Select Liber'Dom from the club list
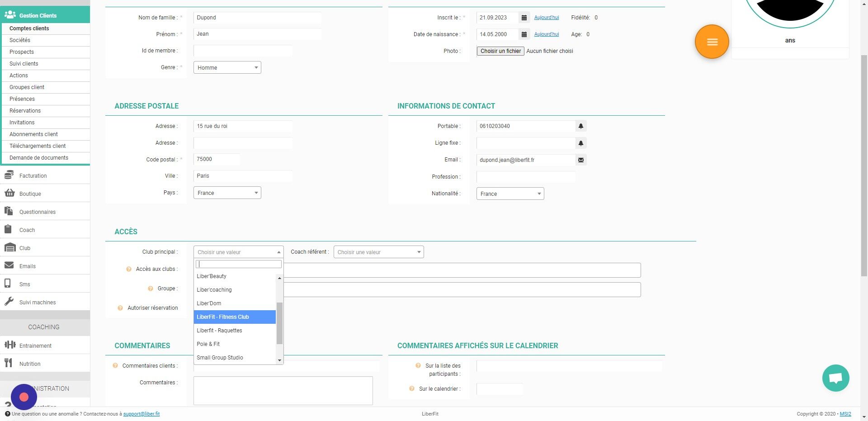This screenshot has height=421, width=868. coord(235,303)
